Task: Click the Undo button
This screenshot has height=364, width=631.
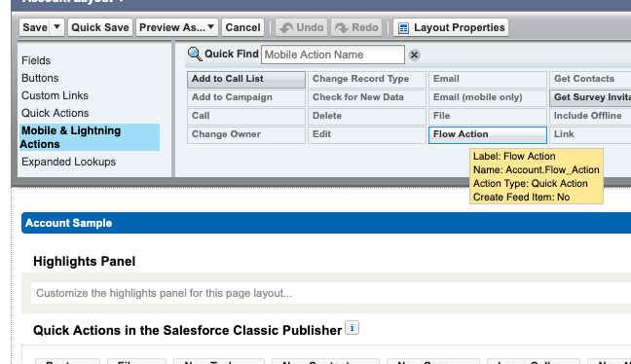Action: point(302,27)
